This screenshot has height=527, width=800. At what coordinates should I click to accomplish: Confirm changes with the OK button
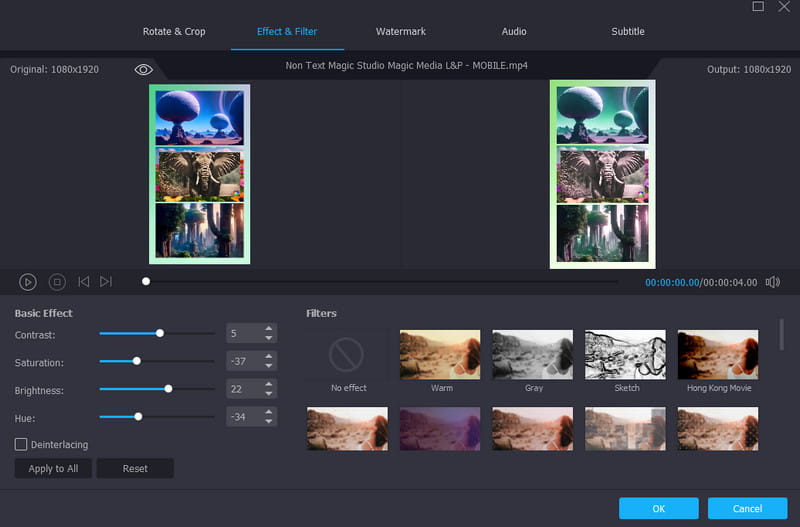(658, 508)
